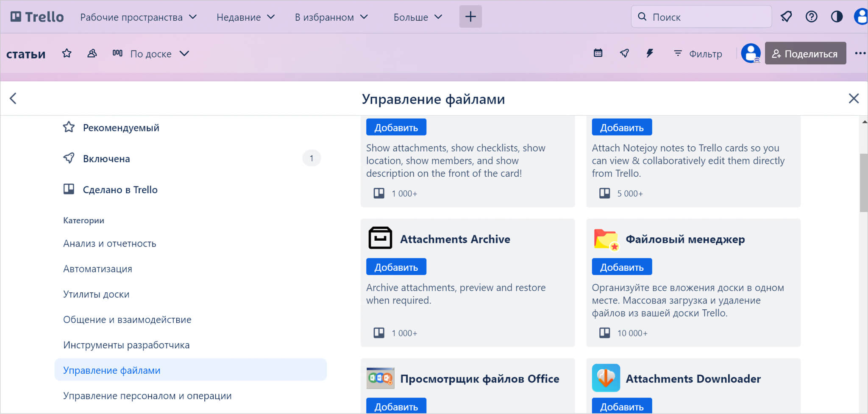Close the Управление файлами panel
The image size is (868, 414).
click(854, 98)
